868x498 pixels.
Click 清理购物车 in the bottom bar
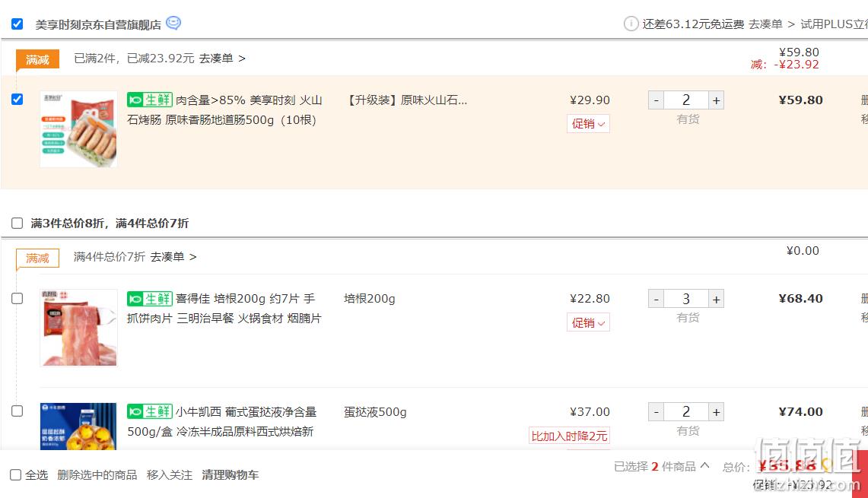point(231,474)
